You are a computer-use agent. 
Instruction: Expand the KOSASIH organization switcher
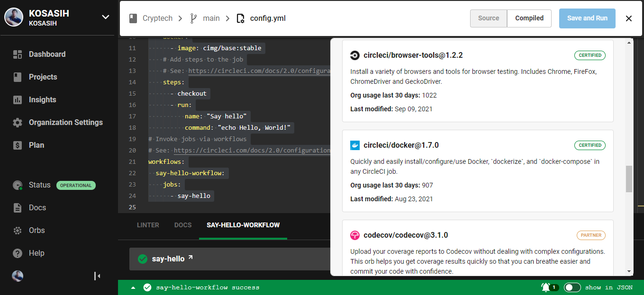click(105, 18)
